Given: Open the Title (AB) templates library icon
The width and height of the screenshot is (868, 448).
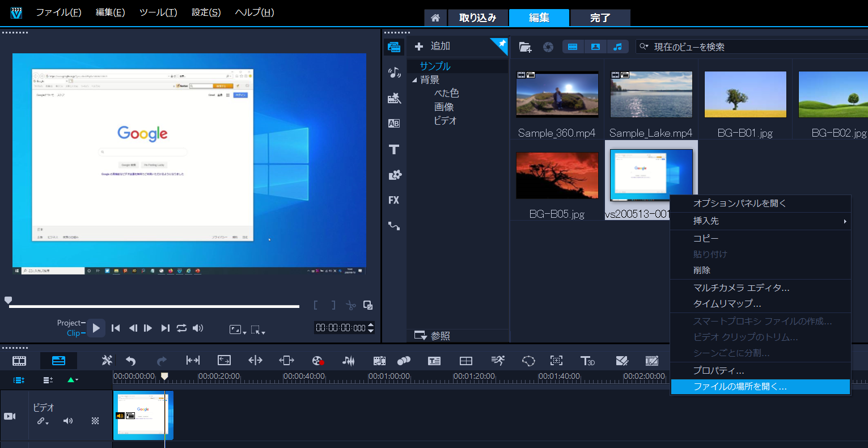Looking at the screenshot, I should (394, 123).
